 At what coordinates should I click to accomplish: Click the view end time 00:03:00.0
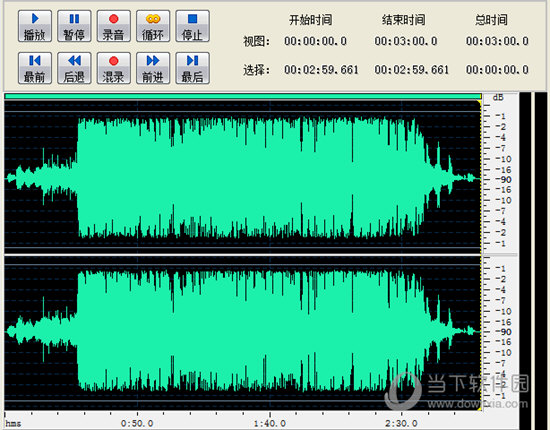click(406, 41)
